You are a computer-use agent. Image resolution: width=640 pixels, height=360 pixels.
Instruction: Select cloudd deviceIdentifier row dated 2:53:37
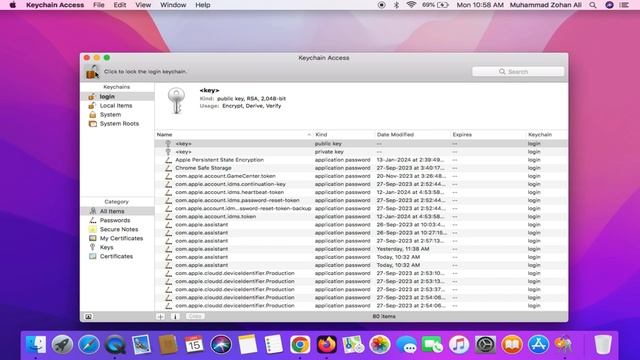click(361, 289)
